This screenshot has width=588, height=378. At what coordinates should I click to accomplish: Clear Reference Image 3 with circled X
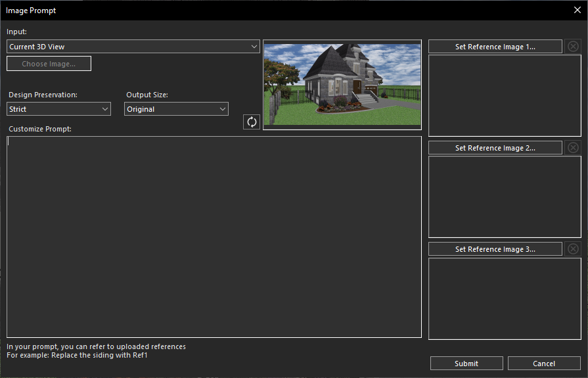tap(573, 249)
